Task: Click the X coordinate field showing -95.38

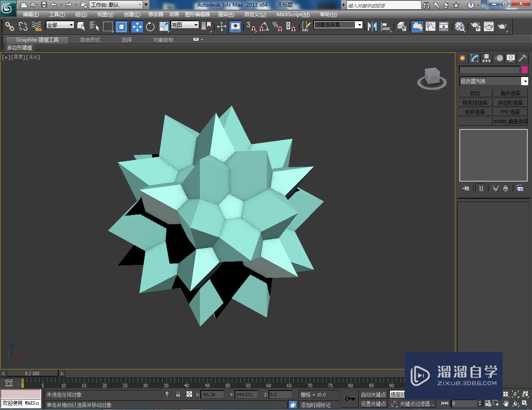Action: point(212,395)
